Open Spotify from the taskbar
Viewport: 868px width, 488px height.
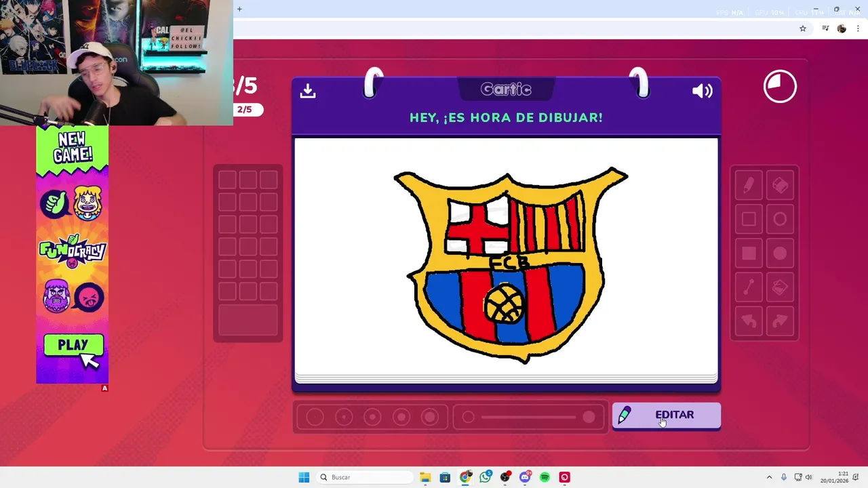(545, 477)
